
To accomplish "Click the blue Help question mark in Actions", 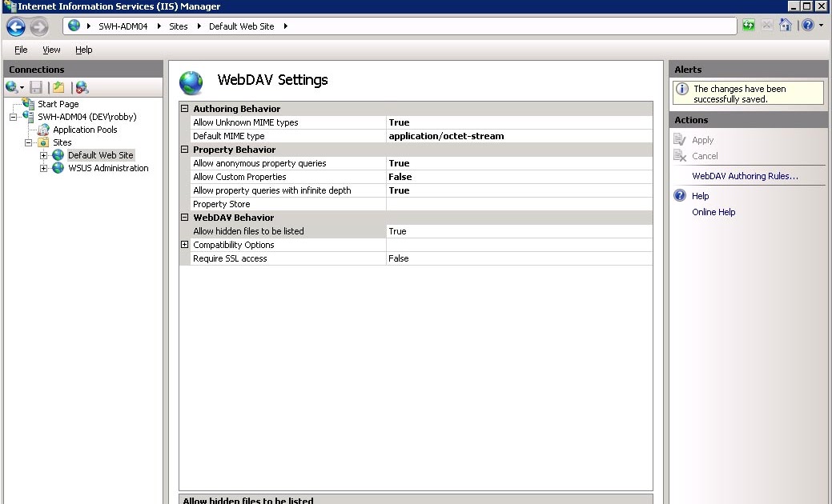I will pyautogui.click(x=680, y=195).
